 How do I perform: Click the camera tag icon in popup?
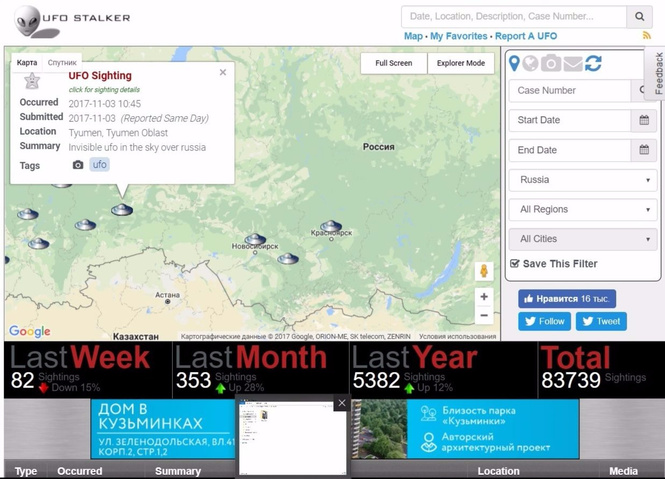click(x=78, y=165)
